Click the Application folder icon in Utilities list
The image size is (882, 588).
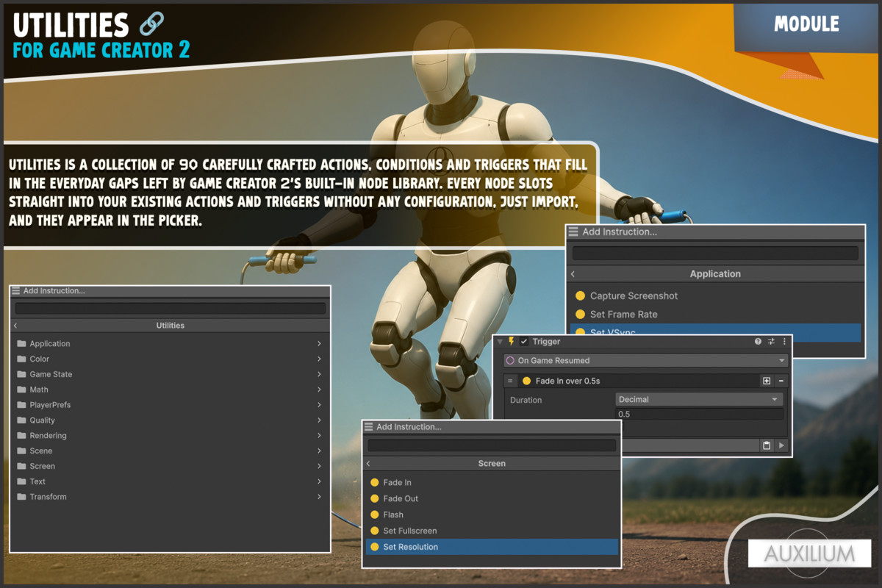[x=21, y=343]
